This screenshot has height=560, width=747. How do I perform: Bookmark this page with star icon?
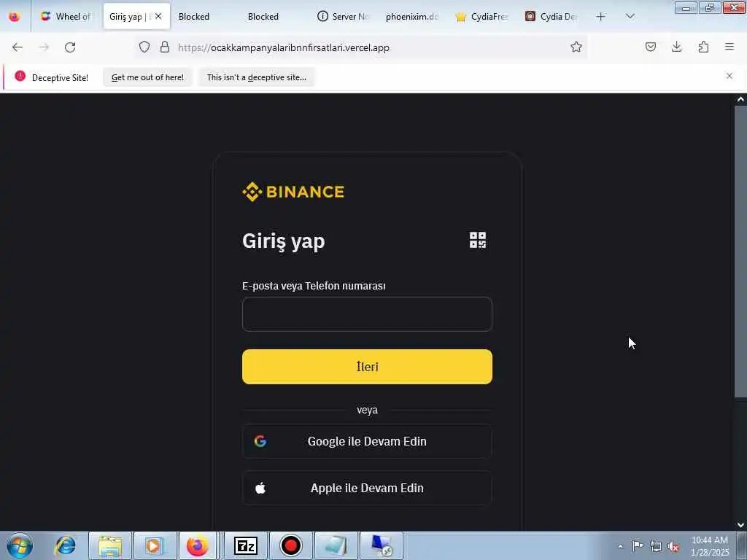pos(576,47)
